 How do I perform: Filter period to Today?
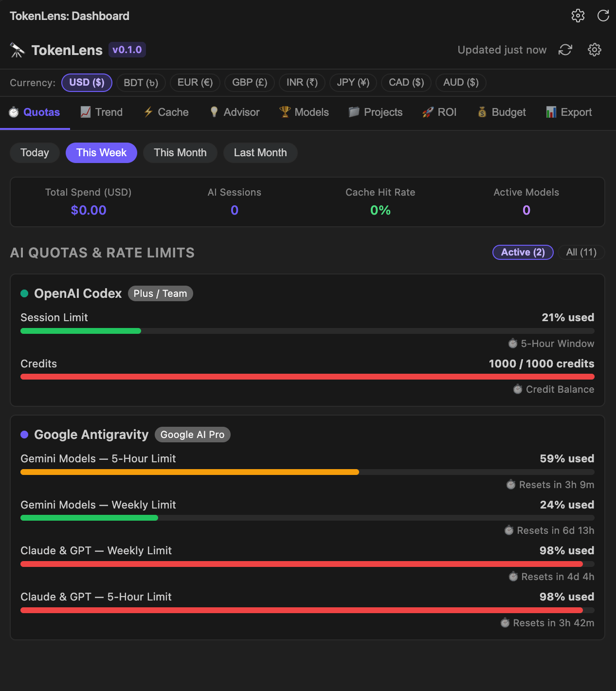pos(35,153)
